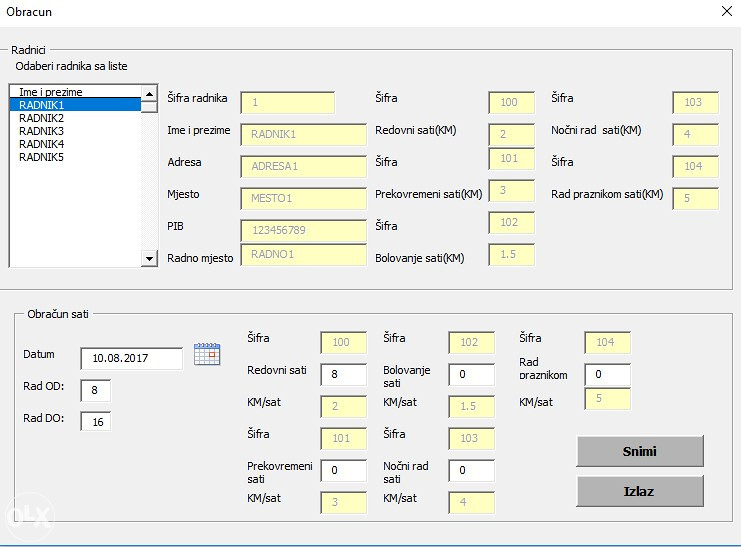The height and width of the screenshot is (547, 741).
Task: Click the Prekovremeni sati(KM) rate field
Action: pos(511,191)
